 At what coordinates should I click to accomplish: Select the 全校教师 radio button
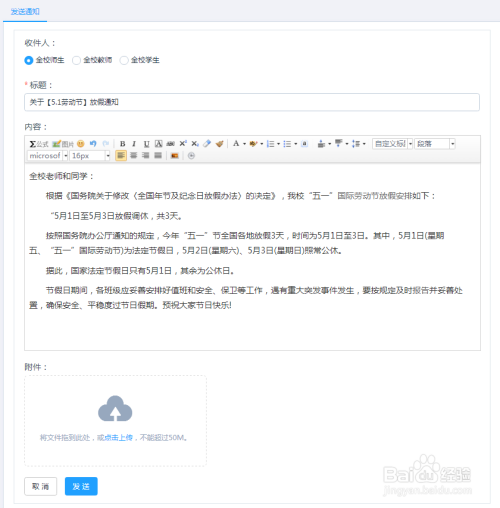coord(76,60)
